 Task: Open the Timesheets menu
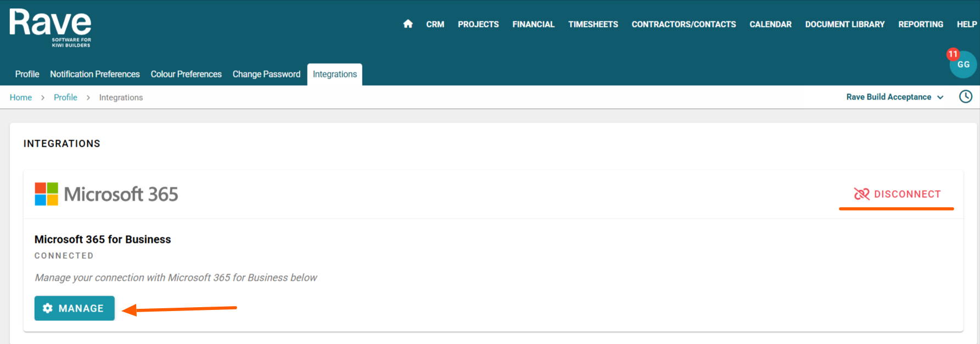point(593,24)
